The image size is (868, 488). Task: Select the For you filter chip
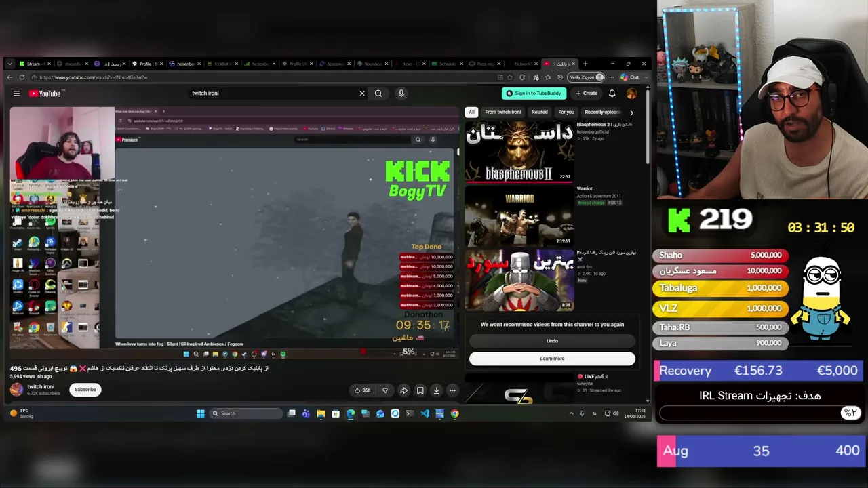pyautogui.click(x=566, y=112)
